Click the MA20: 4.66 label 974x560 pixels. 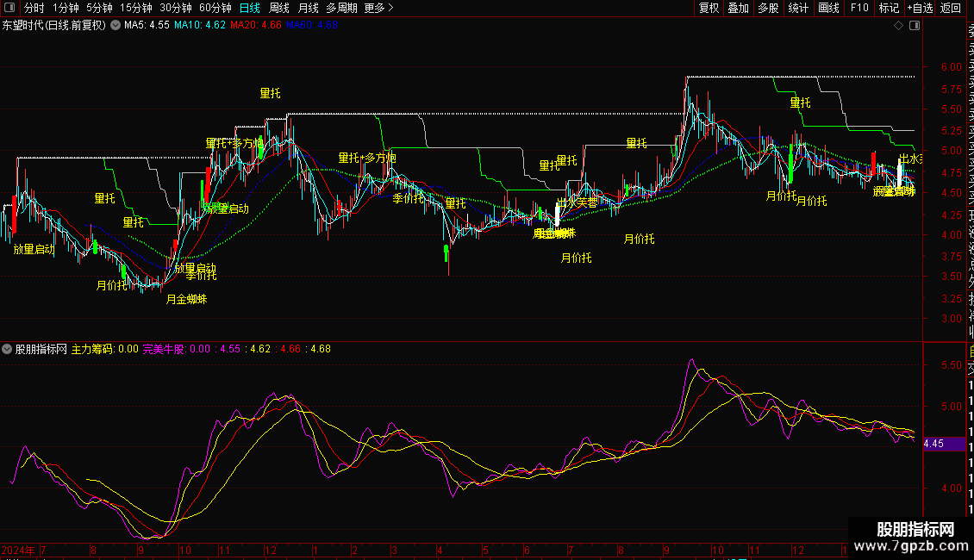[256, 26]
